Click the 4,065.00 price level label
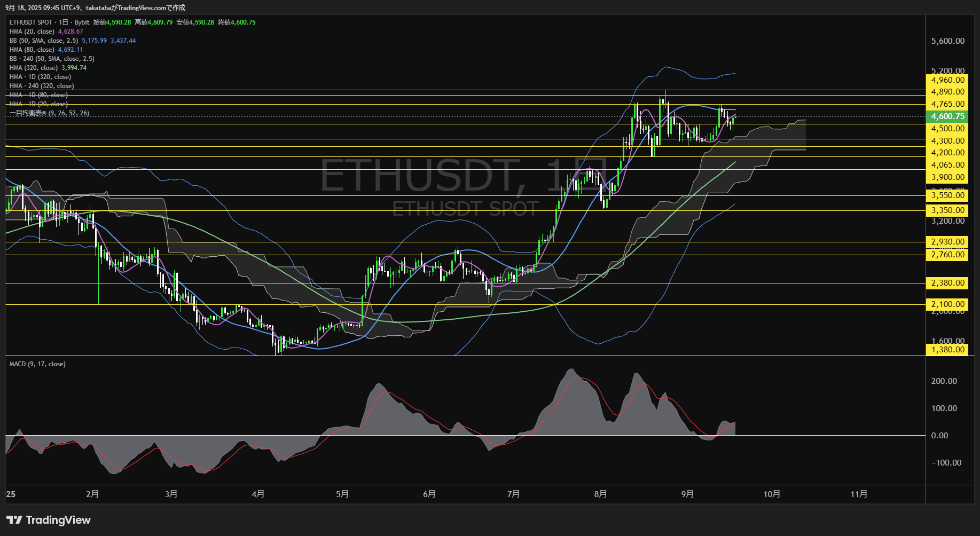980x536 pixels. point(947,165)
